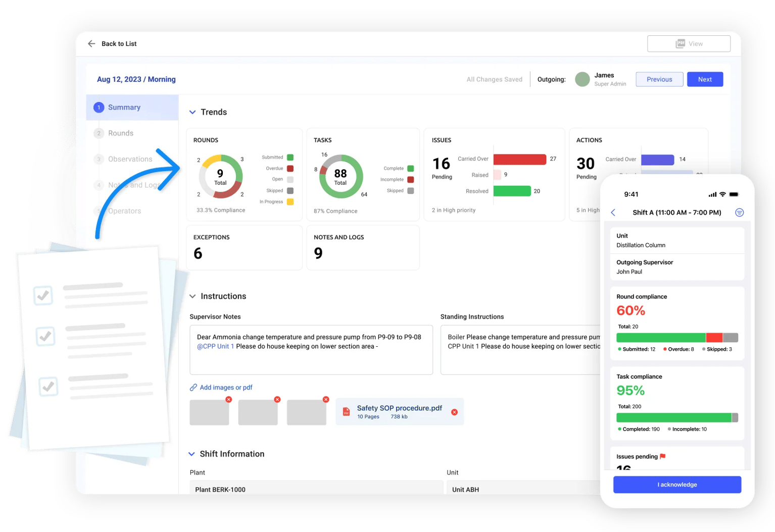Click the Previous button
This screenshot has width=775, height=532.
click(659, 79)
